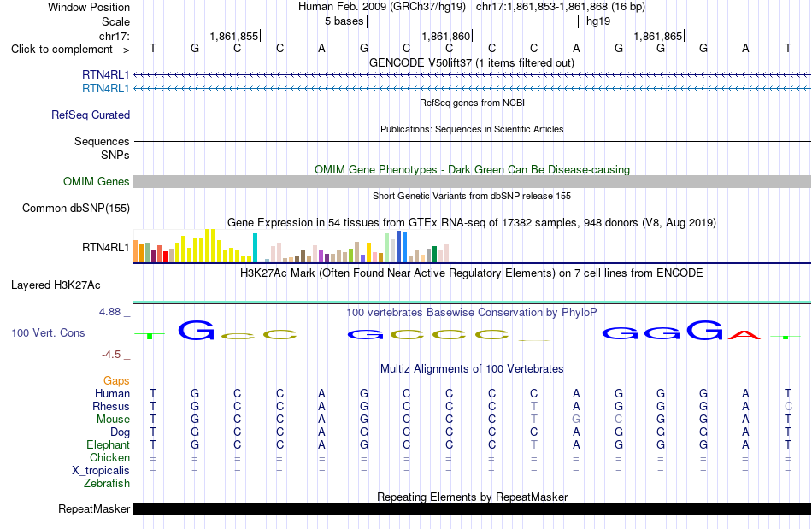812x529 pixels.
Task: Click the hg19 label beside scale bar
Action: tap(598, 21)
